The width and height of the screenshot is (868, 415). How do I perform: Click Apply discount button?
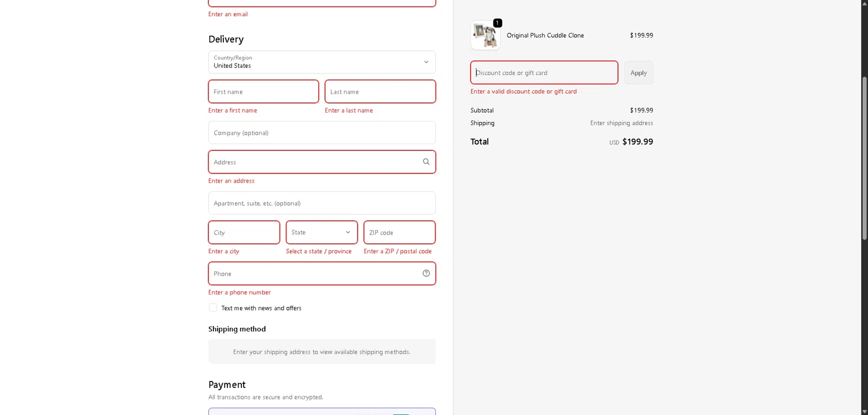tap(638, 73)
